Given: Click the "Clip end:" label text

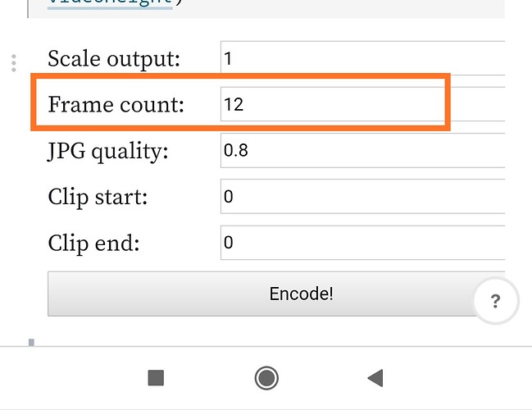Looking at the screenshot, I should pyautogui.click(x=93, y=243).
